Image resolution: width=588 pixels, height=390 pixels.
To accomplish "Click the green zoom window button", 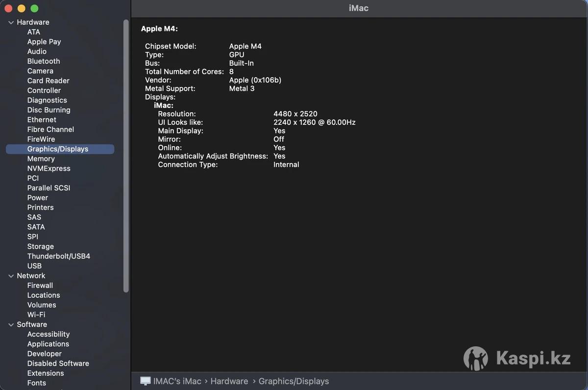I will click(x=34, y=8).
